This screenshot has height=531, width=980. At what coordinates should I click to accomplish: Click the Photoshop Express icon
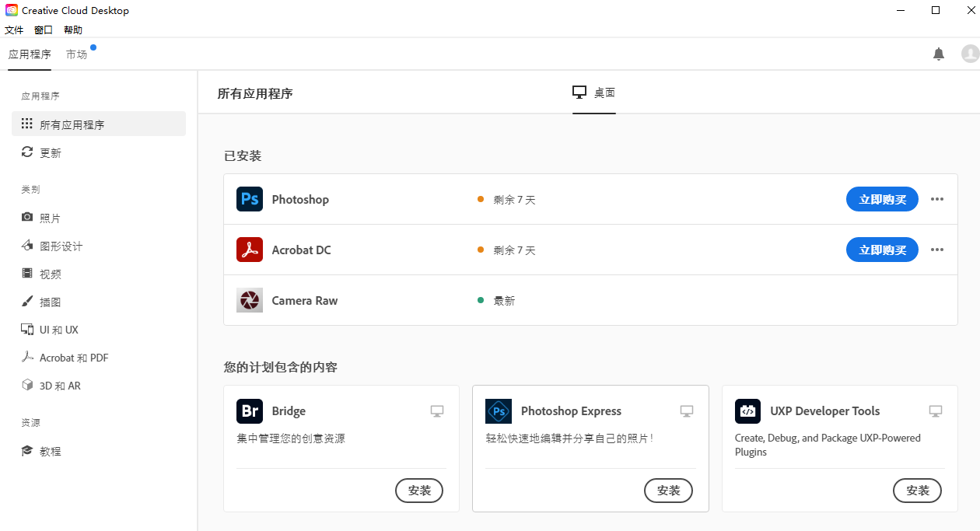[x=499, y=411]
